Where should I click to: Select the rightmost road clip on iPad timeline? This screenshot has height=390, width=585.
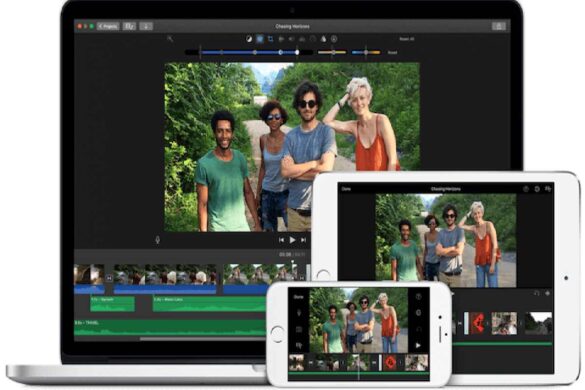point(538,323)
